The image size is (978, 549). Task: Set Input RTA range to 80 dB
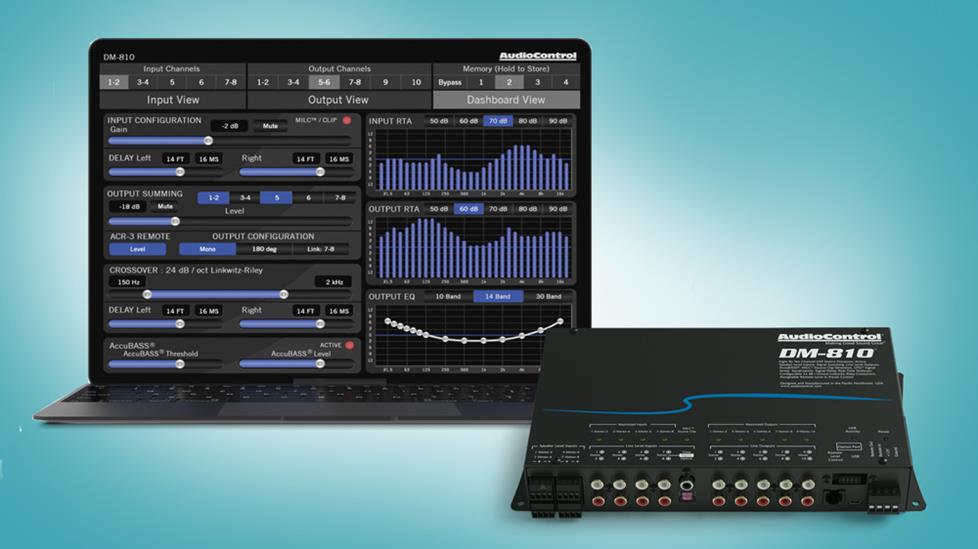(x=528, y=121)
